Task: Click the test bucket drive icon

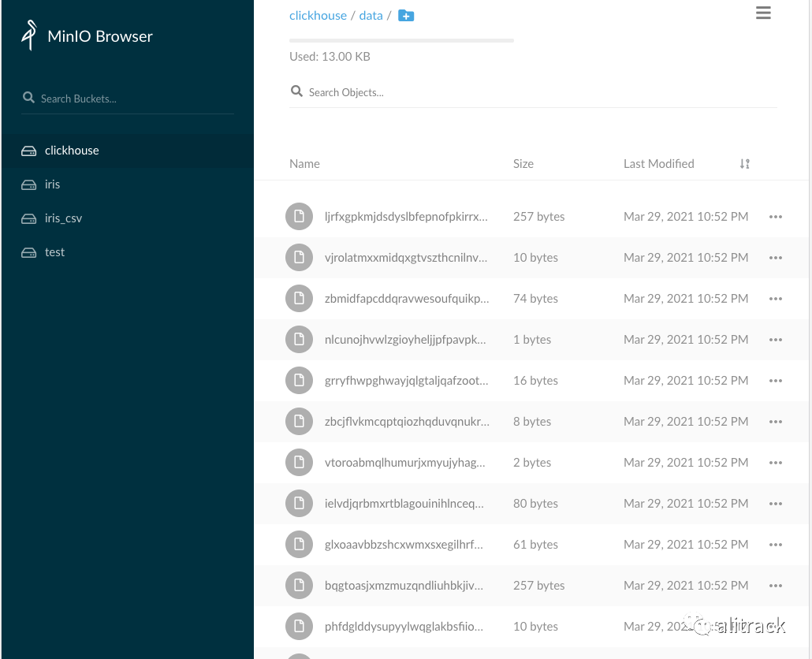Action: (29, 252)
